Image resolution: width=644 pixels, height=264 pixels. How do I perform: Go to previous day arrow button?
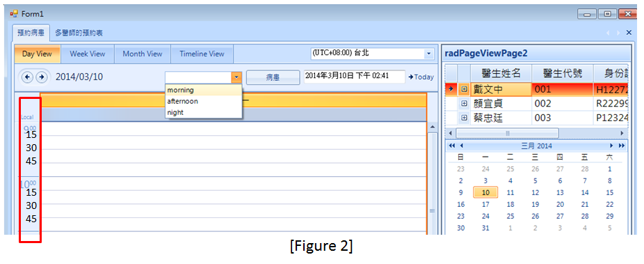[x=27, y=77]
